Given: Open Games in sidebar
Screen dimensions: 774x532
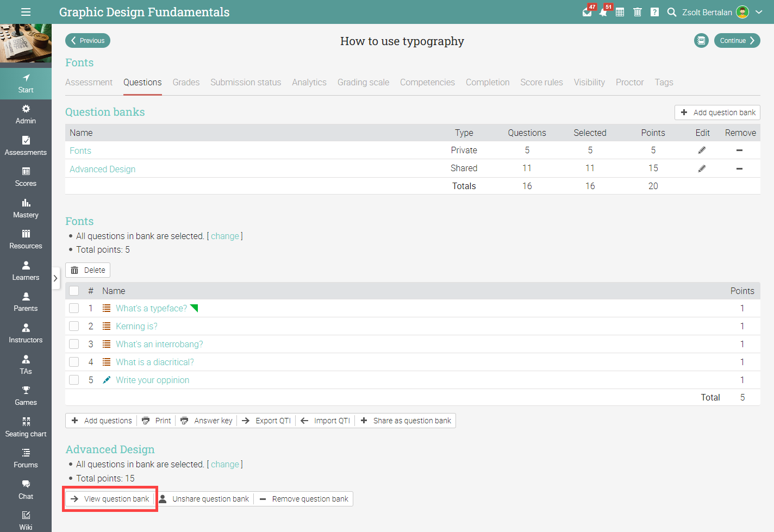Looking at the screenshot, I should click(x=26, y=396).
